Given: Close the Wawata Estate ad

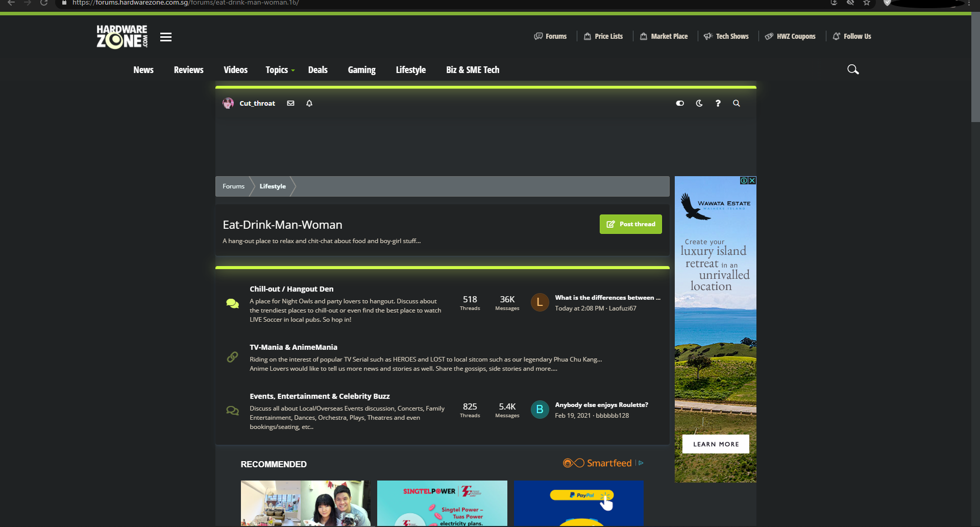Looking at the screenshot, I should [752, 180].
